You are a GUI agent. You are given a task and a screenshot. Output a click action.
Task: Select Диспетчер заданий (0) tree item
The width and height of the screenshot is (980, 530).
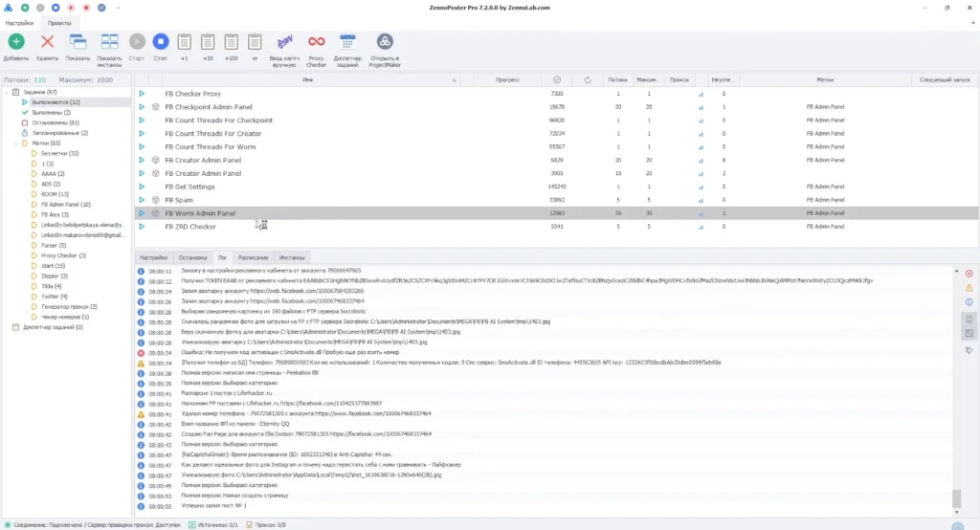coord(54,327)
